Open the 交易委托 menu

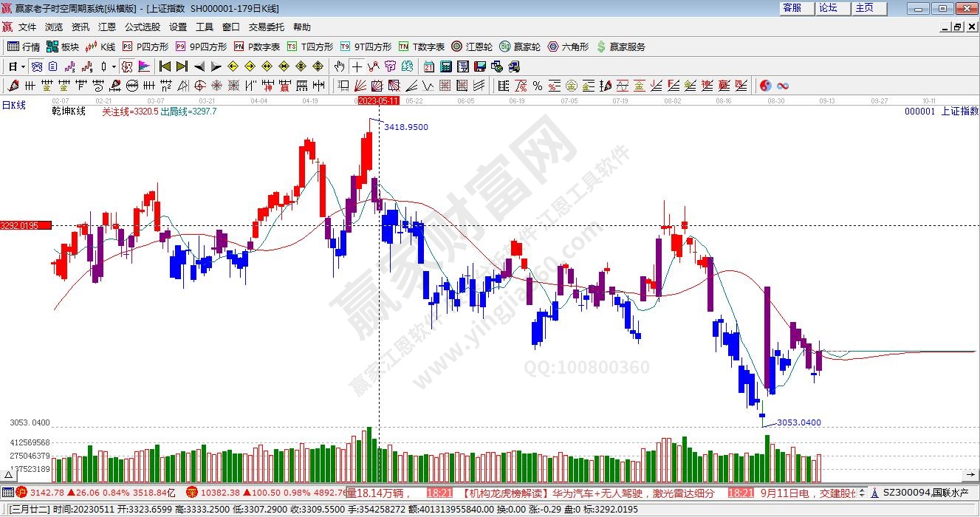[x=266, y=27]
